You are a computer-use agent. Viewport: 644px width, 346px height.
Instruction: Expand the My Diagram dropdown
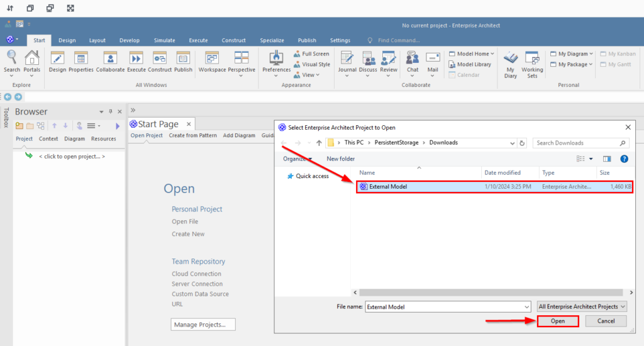tap(572, 54)
